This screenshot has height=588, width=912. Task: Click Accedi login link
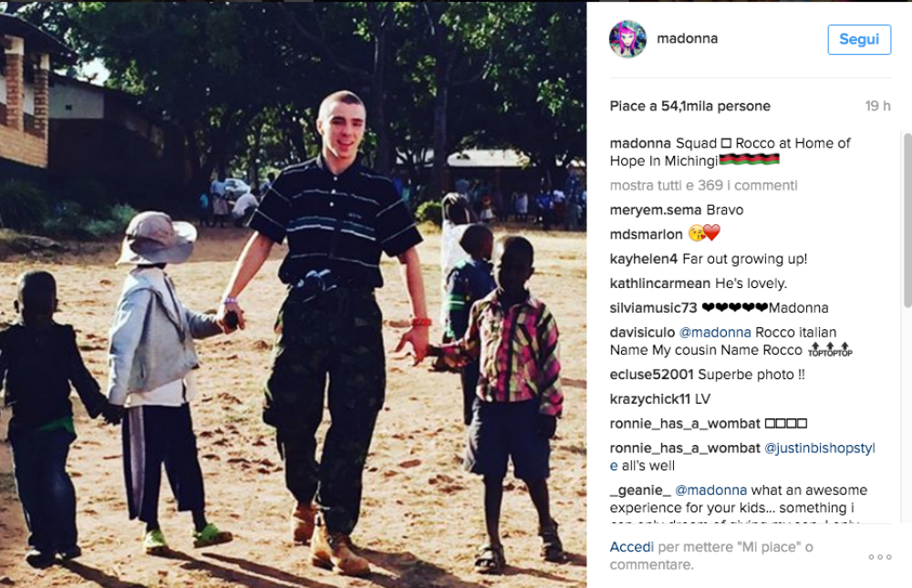pos(632,547)
